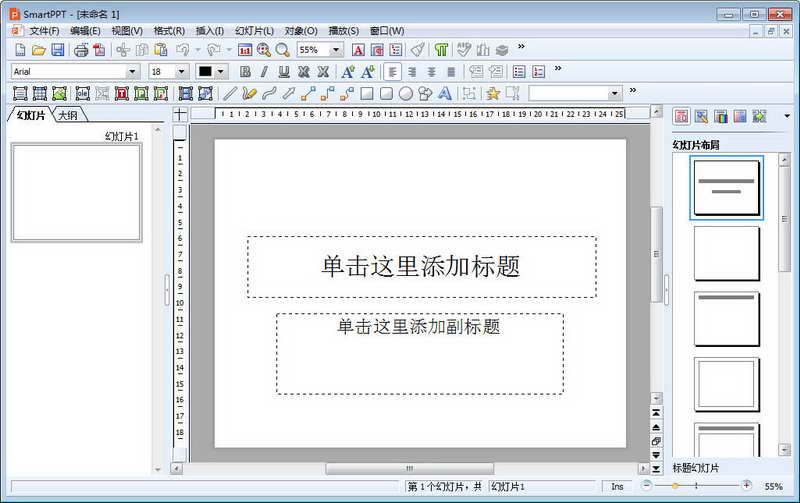800x503 pixels.
Task: Click the Zoom magnifier icon
Action: tap(282, 50)
